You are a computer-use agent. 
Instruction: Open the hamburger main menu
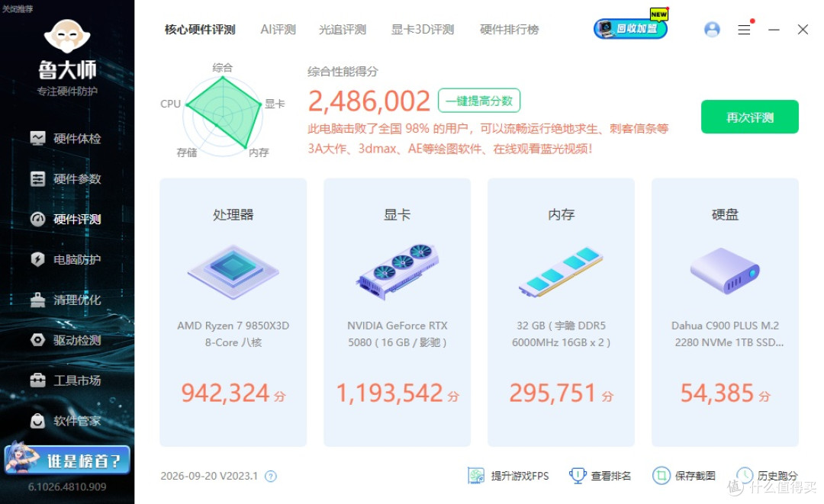point(744,30)
